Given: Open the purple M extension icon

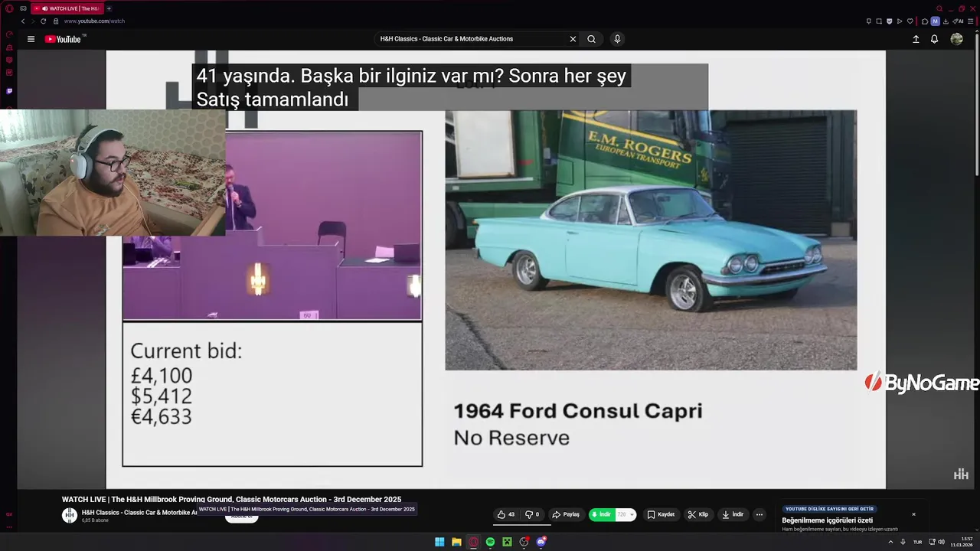Looking at the screenshot, I should [935, 21].
